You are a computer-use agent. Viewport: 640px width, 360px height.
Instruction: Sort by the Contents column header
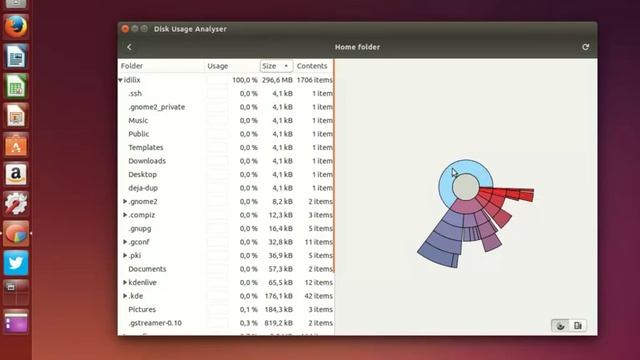click(x=313, y=66)
